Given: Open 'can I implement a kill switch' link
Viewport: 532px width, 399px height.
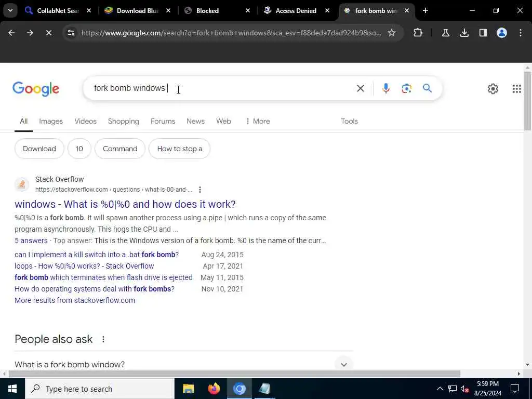Looking at the screenshot, I should point(97,255).
